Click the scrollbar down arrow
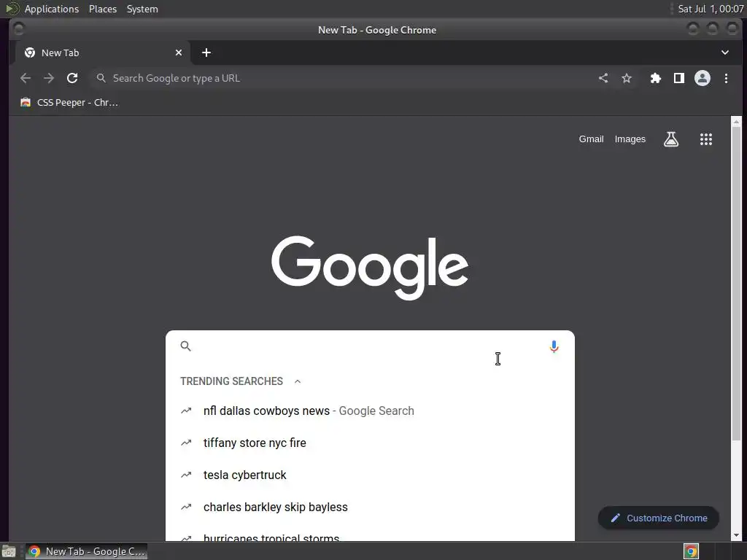The width and height of the screenshot is (747, 560). pos(737,535)
